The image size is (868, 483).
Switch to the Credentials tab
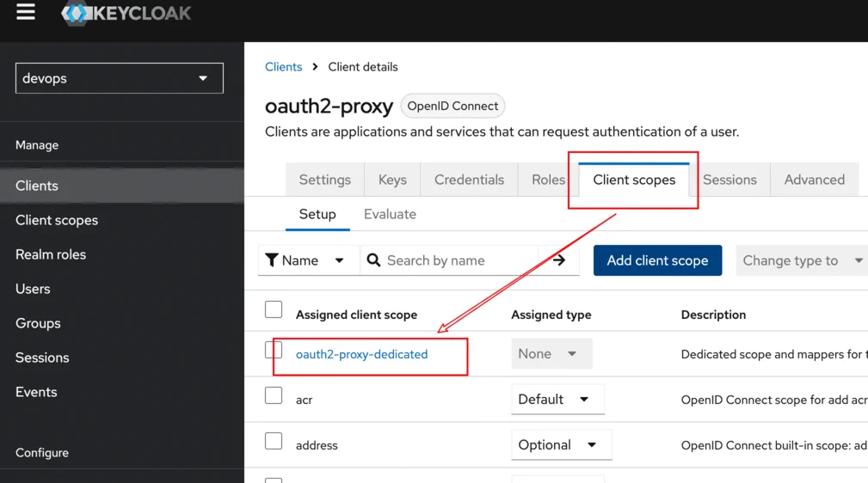click(469, 180)
